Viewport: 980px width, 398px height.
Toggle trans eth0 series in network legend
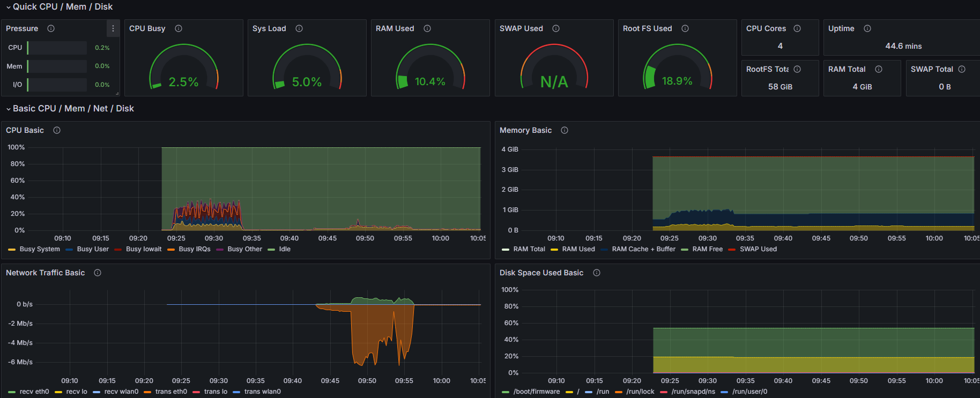click(x=171, y=392)
